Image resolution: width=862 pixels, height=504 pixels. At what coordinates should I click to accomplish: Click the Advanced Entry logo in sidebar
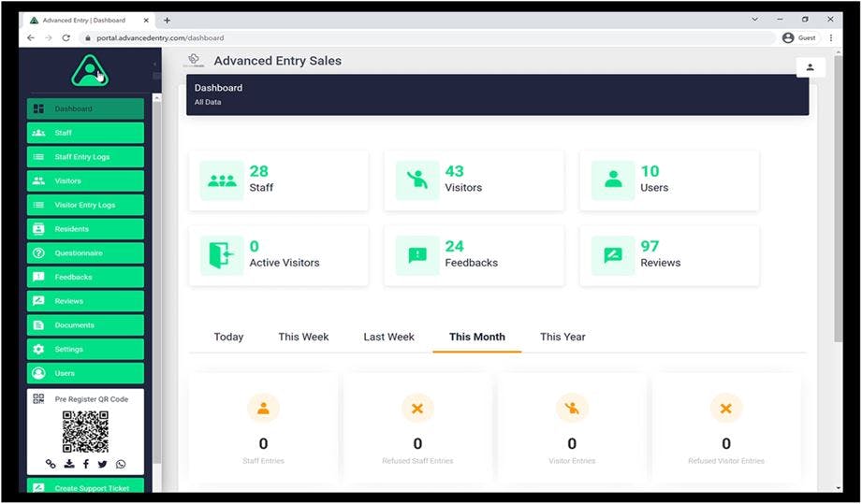pos(90,70)
